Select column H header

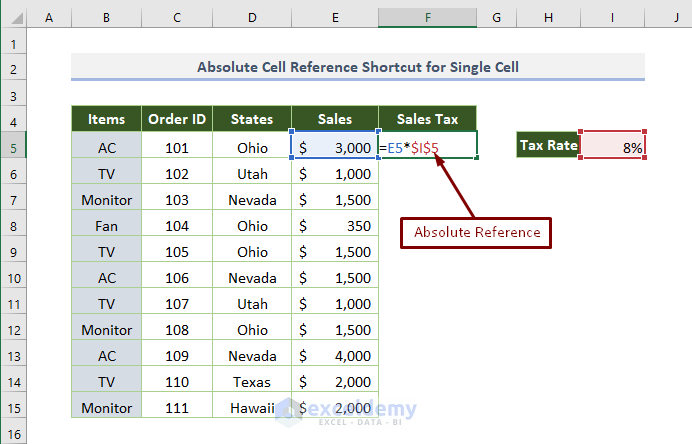[549, 18]
